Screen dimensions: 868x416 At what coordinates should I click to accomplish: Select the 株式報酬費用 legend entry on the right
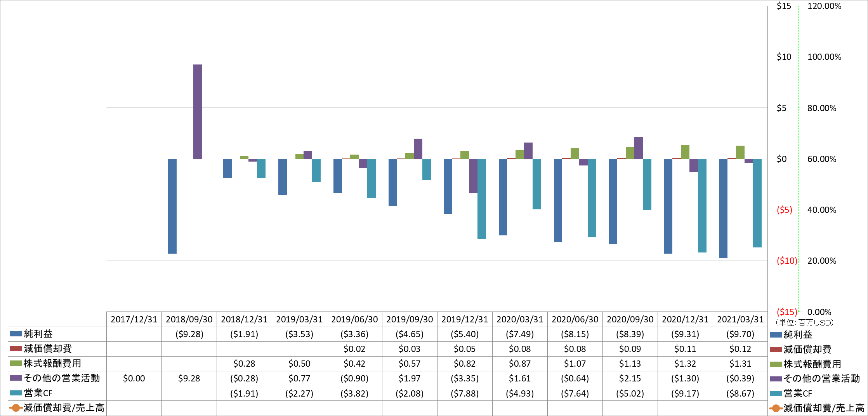coord(806,364)
